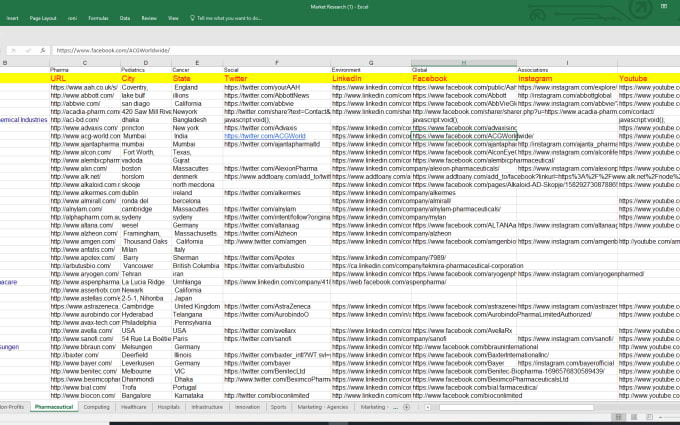Open the Review ribbon tab

(149, 18)
